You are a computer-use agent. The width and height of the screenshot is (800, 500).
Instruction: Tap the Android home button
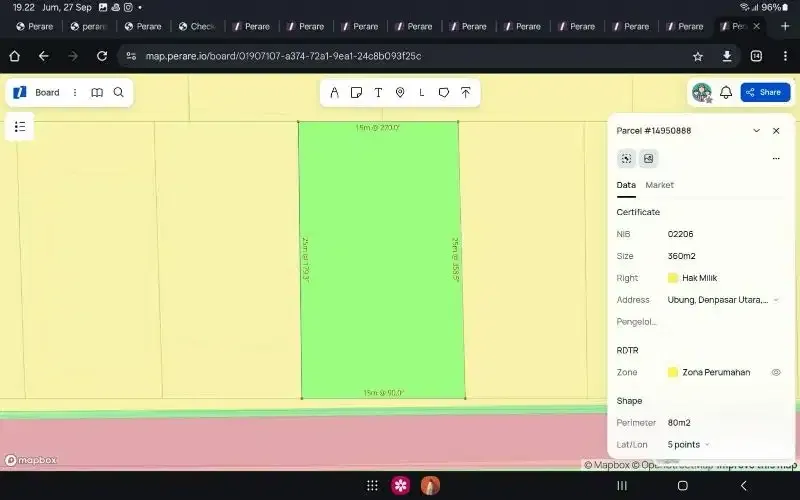tap(683, 486)
